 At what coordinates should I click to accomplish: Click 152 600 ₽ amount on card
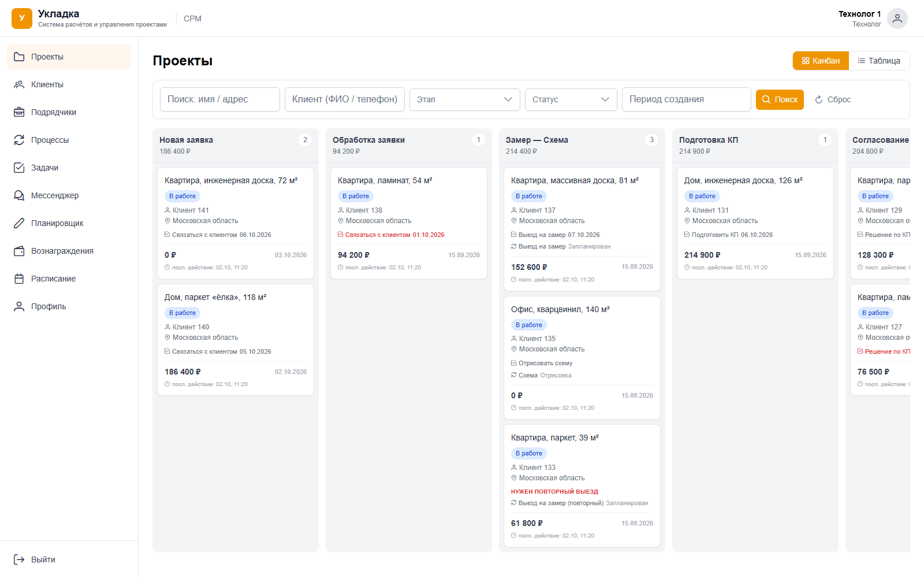point(529,267)
